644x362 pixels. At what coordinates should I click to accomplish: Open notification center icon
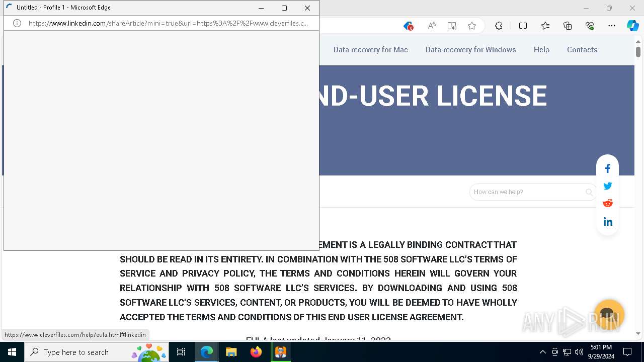627,352
